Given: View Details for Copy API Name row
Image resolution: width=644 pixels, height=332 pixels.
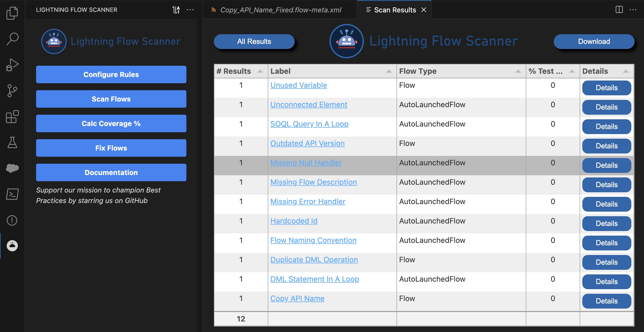Looking at the screenshot, I should [607, 301].
